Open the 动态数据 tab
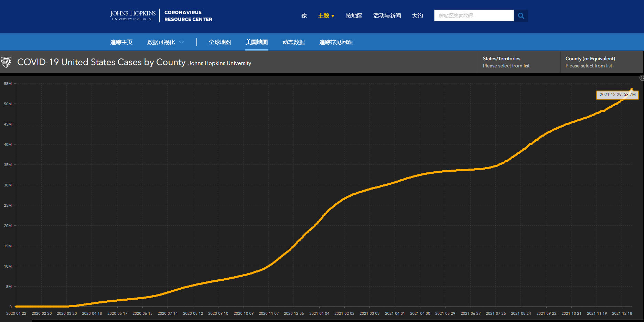 [293, 42]
